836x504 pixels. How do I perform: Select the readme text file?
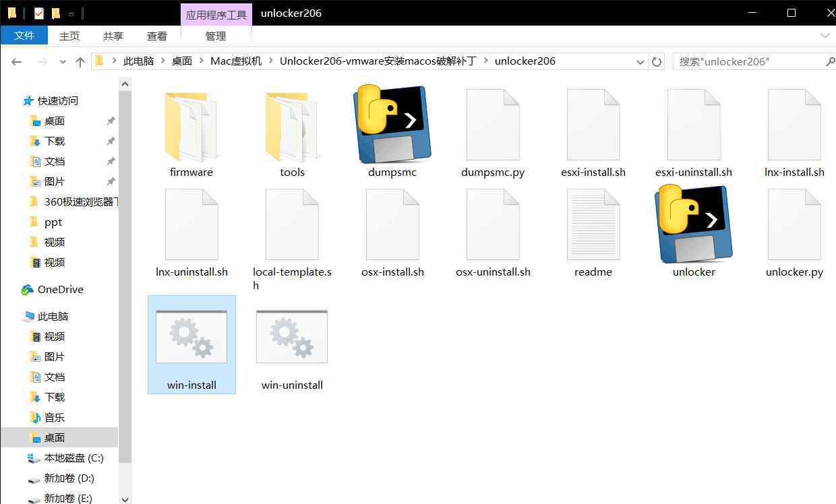pos(593,233)
